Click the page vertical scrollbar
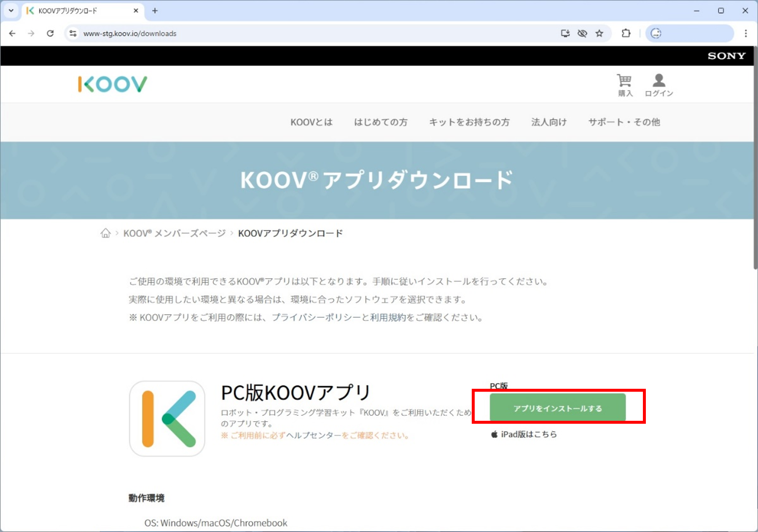The height and width of the screenshot is (532, 758). click(x=755, y=168)
